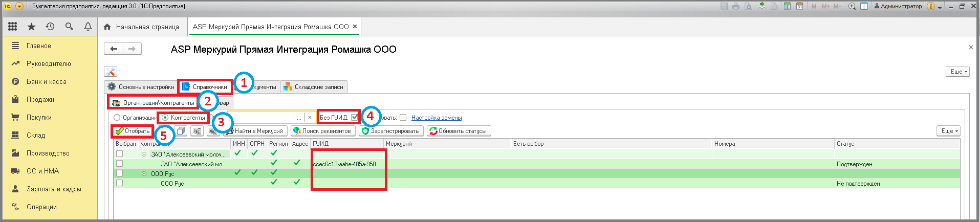980x222 pixels.
Task: Click Поиск реквизитов button
Action: pos(322,131)
